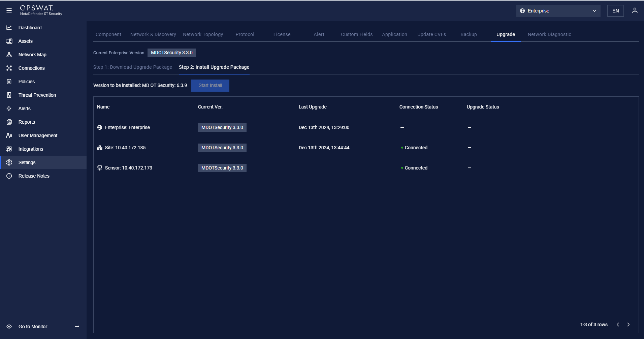Click the Dashboard chart icon

(9, 28)
